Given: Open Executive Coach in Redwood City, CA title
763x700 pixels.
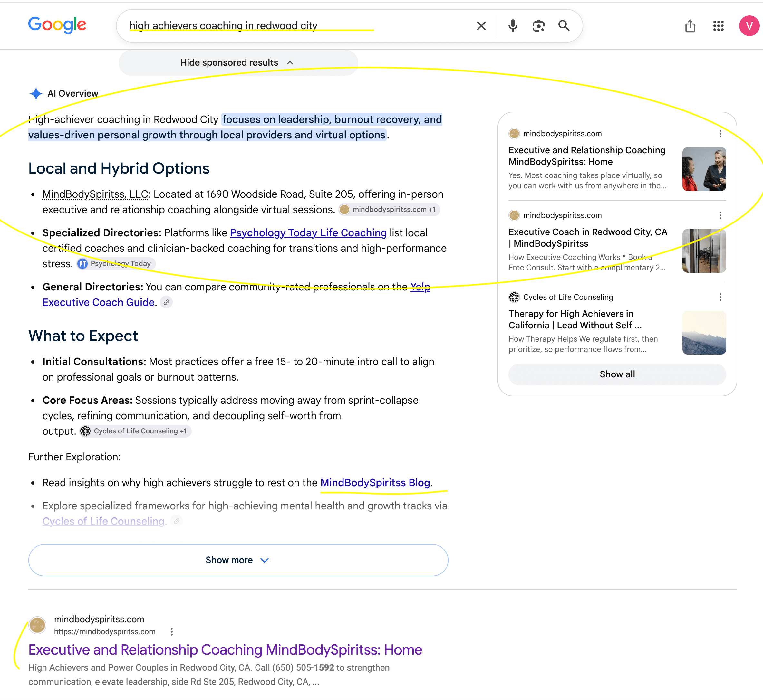Looking at the screenshot, I should point(587,238).
